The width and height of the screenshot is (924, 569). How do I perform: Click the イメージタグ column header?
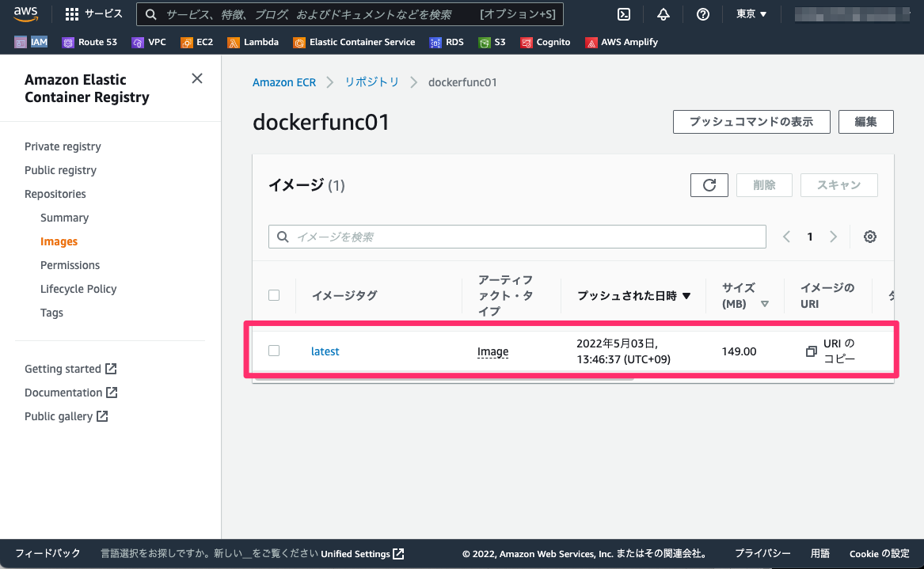pos(344,296)
